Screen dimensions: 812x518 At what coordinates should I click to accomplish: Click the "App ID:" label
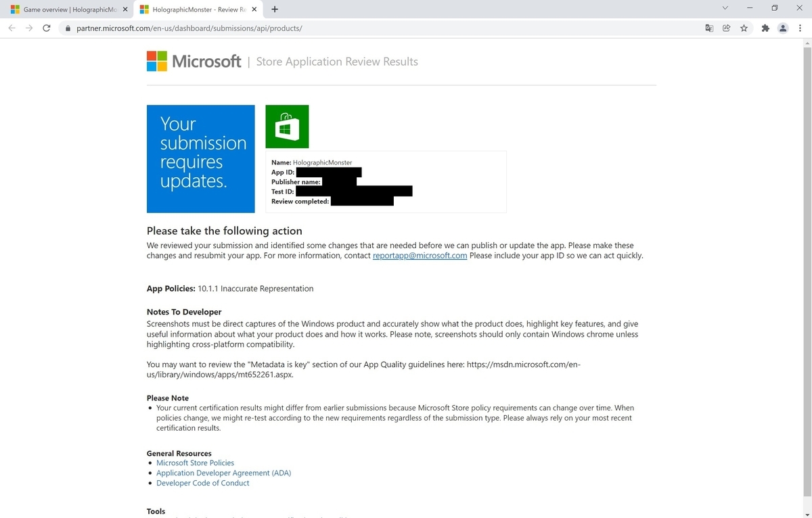point(283,172)
